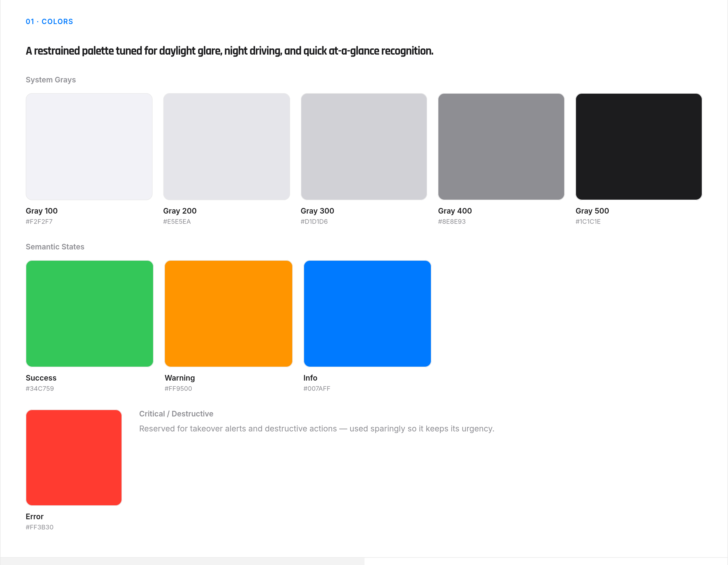
Task: Click the hex value #E5E5EA
Action: click(x=177, y=221)
